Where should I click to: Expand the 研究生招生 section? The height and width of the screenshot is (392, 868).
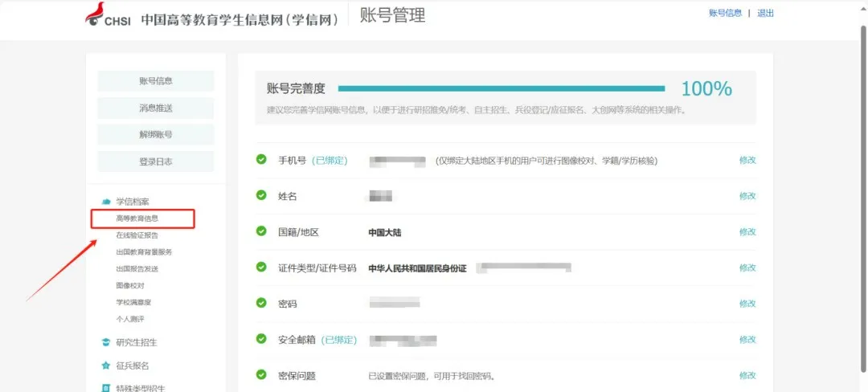click(137, 343)
